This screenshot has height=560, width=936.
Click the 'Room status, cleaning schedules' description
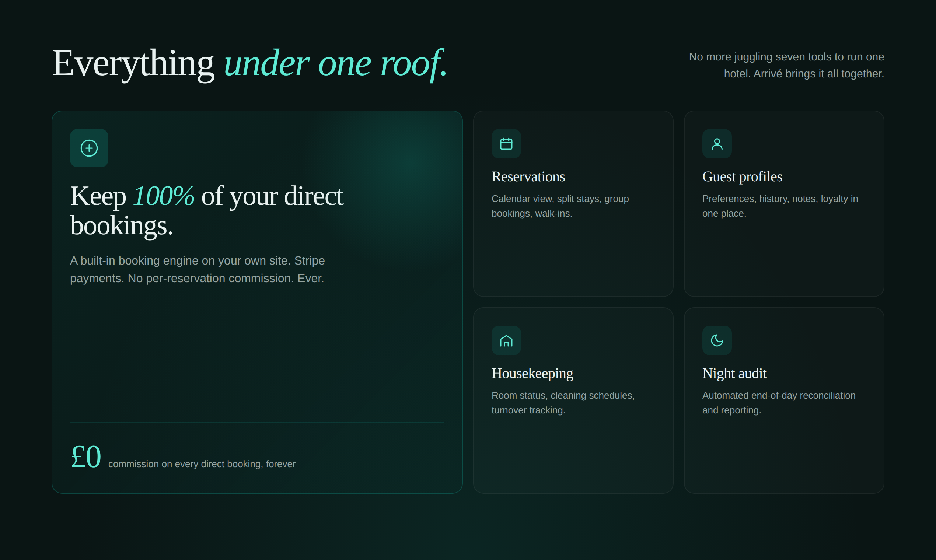point(563,403)
